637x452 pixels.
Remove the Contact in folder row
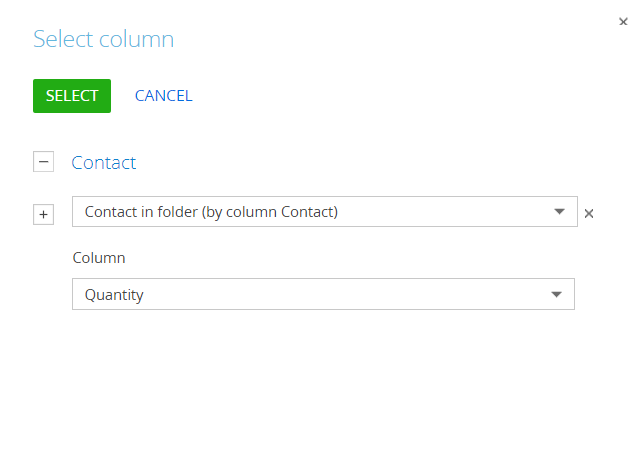(x=589, y=213)
